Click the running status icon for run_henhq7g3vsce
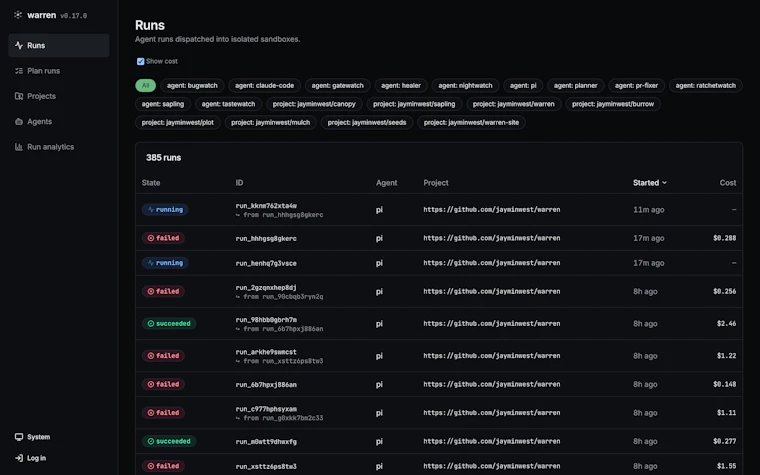The width and height of the screenshot is (760, 475). click(x=151, y=263)
